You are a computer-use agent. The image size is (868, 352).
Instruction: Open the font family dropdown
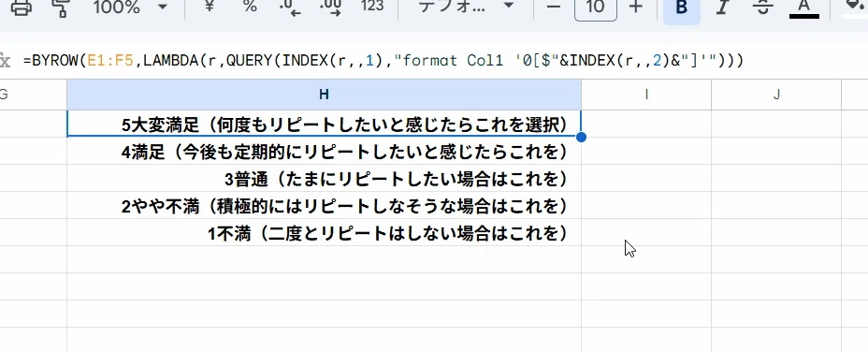[466, 7]
